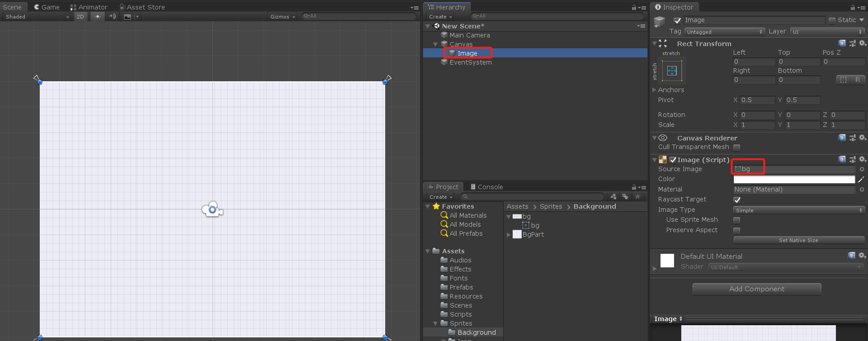
Task: Lock the Hierarchy panel
Action: 634,7
